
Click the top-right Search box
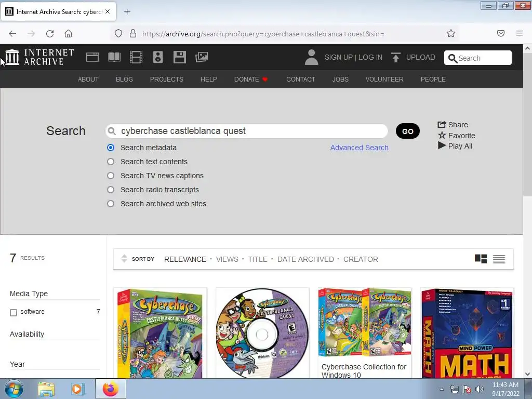coord(478,58)
